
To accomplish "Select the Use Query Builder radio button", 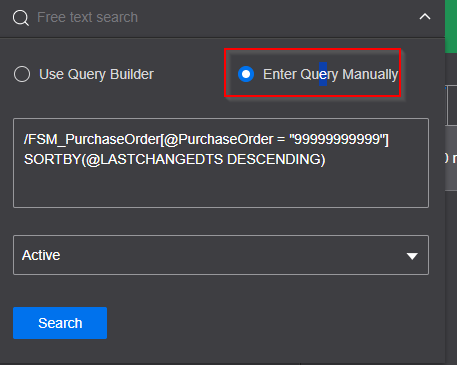I will point(22,74).
